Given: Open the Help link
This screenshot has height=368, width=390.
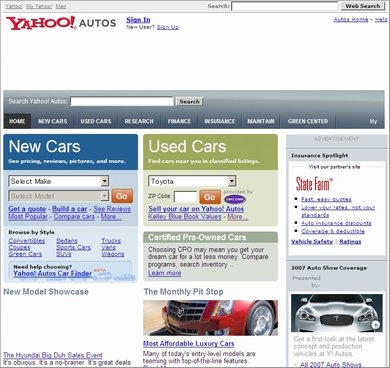Looking at the screenshot, I should coord(381,20).
